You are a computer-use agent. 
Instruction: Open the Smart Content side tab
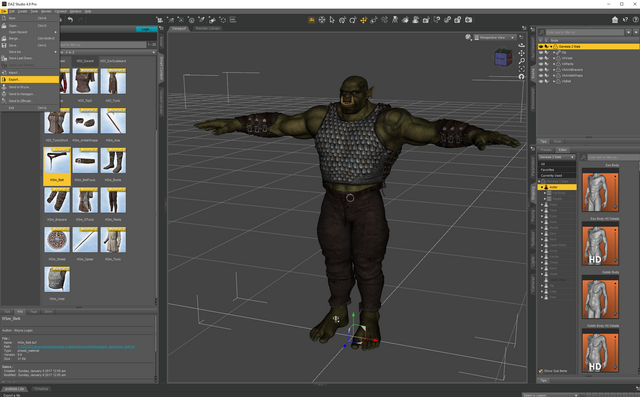click(x=161, y=68)
